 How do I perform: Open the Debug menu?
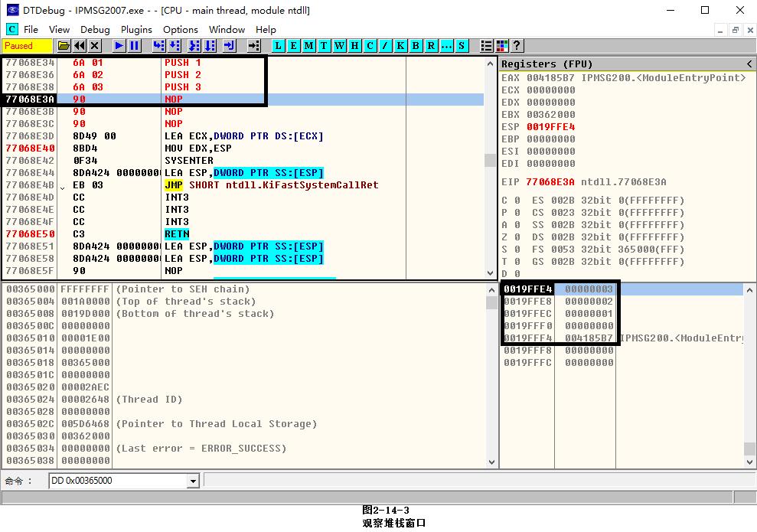[x=95, y=29]
